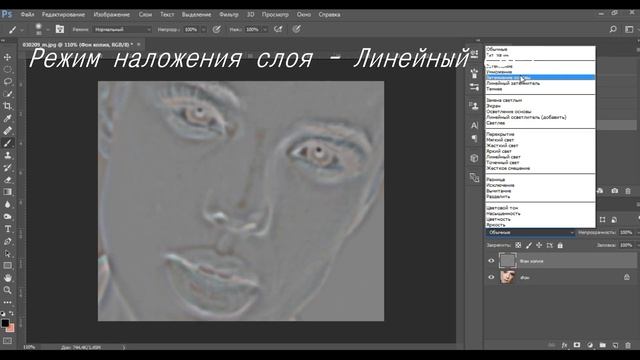Open the 3D panel icon

474,158
